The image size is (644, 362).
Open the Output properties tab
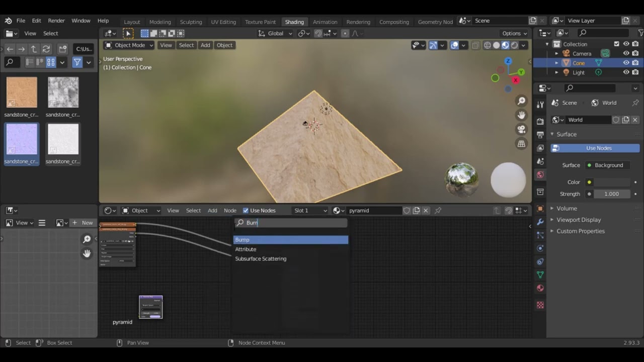[540, 135]
